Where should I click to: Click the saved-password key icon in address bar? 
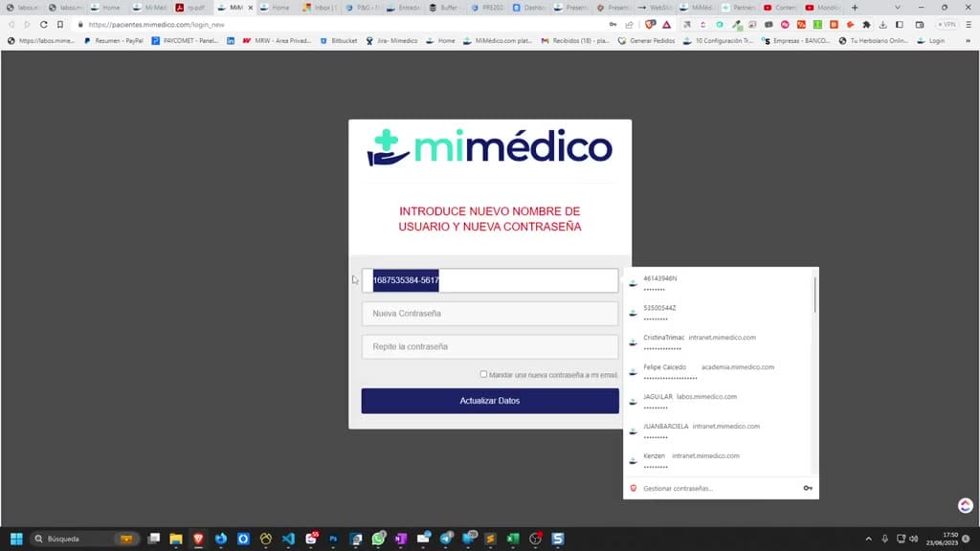tap(613, 24)
